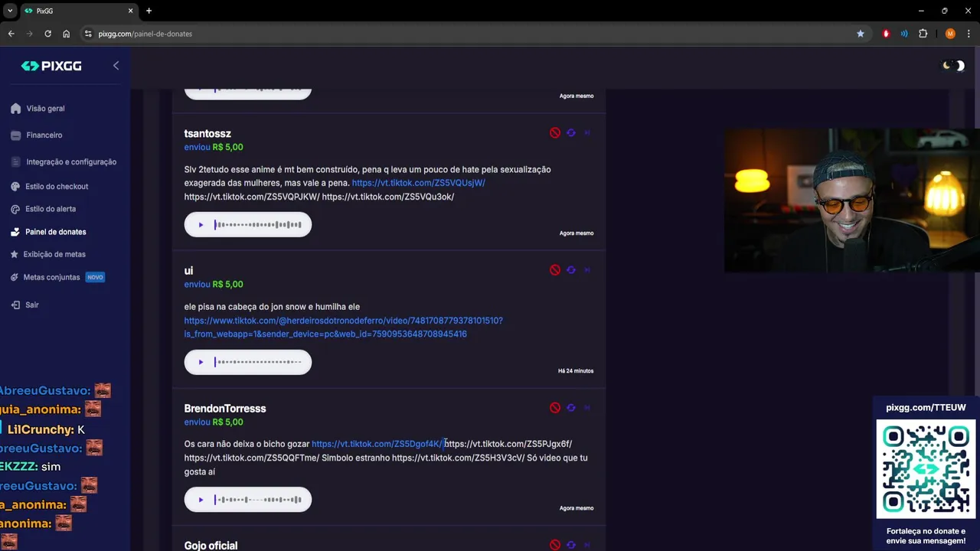This screenshot has height=551, width=980.
Task: Click the Financeiro card icon
Action: (x=15, y=135)
